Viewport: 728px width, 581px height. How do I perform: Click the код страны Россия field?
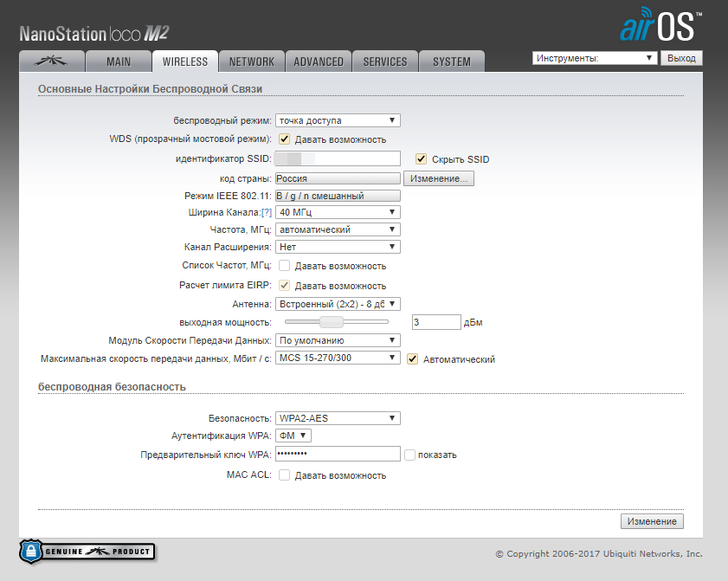338,178
